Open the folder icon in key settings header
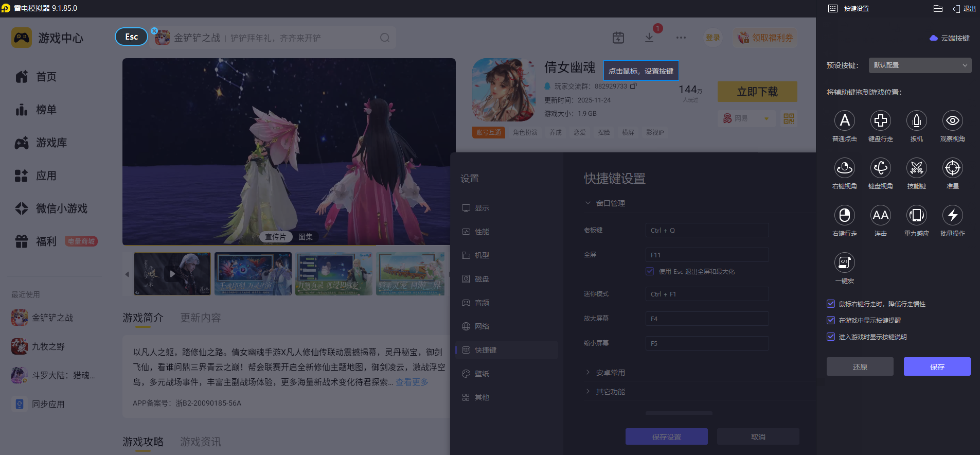Viewport: 980px width, 455px height. click(x=938, y=9)
